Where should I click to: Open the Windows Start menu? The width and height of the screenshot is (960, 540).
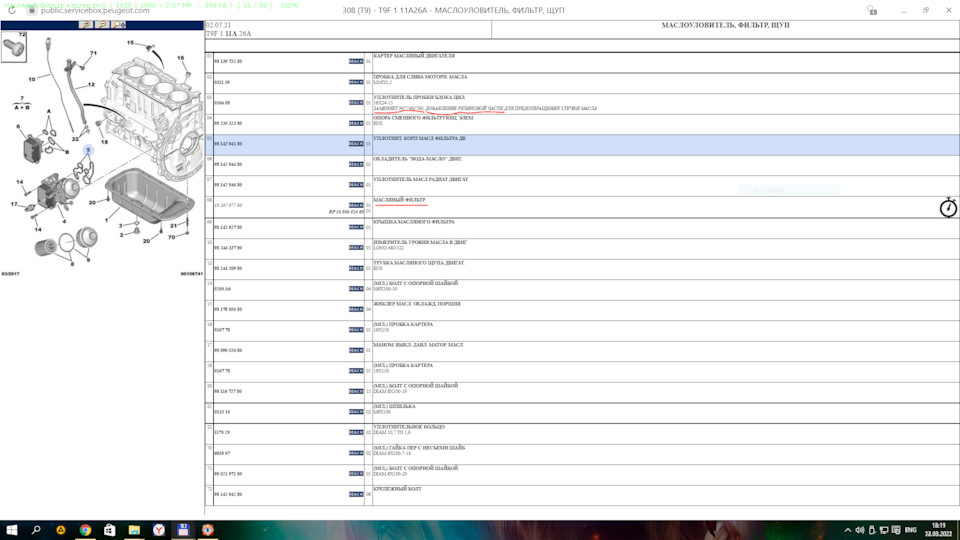[12, 530]
